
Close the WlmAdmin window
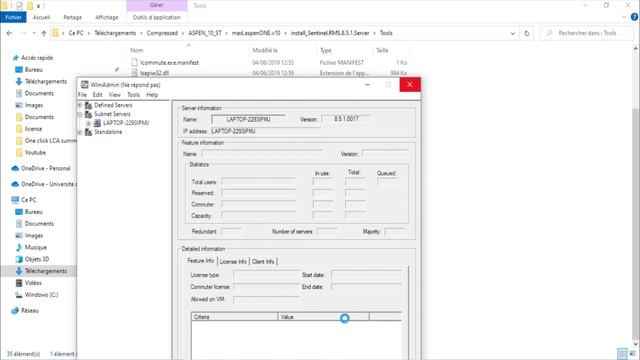point(410,85)
